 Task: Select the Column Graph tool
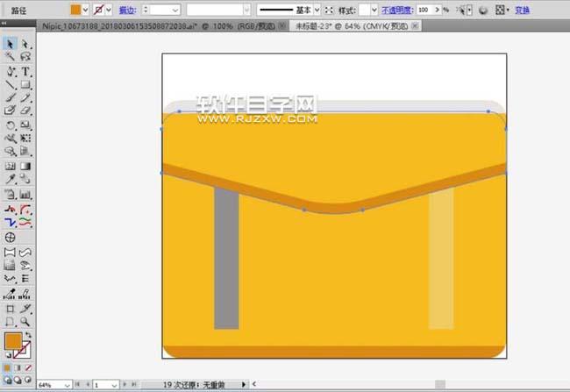[25, 195]
